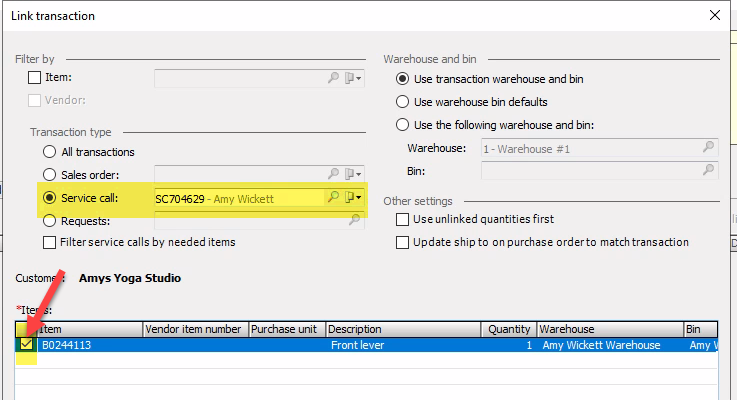Click the Purchase unit column header
Image resolution: width=737 pixels, height=400 pixels.
287,329
